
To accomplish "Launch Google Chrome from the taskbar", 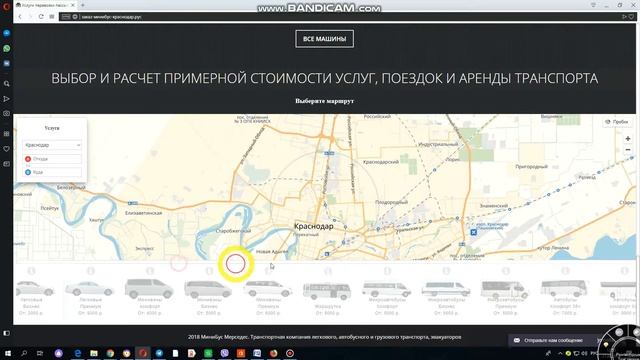I will (x=110, y=353).
